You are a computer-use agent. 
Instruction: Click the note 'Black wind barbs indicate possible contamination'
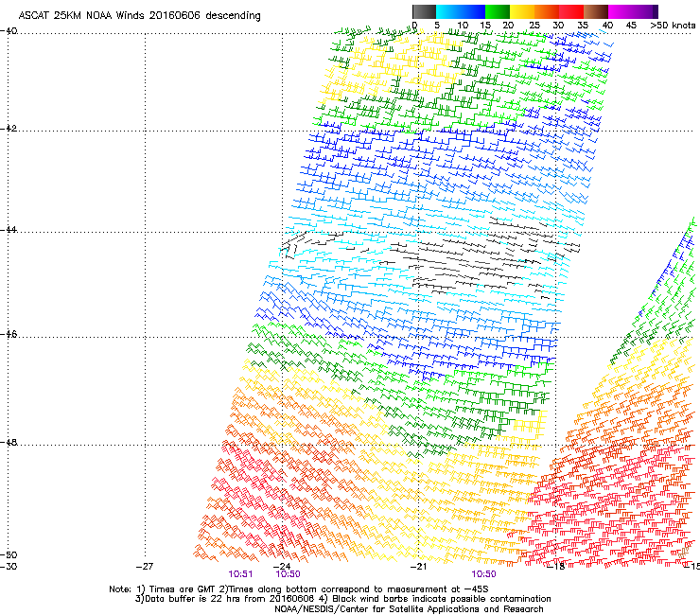click(442, 599)
